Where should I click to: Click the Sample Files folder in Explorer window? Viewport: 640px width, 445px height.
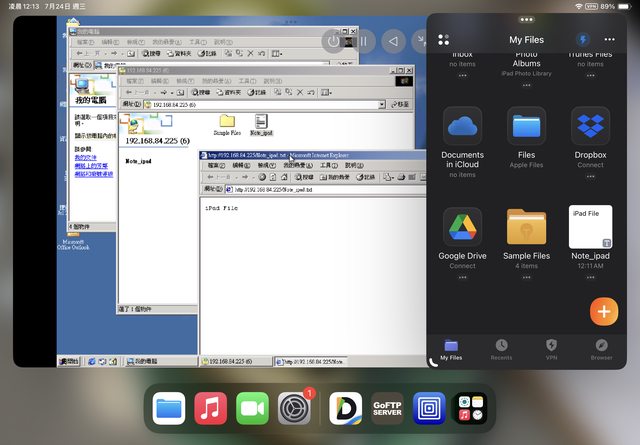click(227, 123)
